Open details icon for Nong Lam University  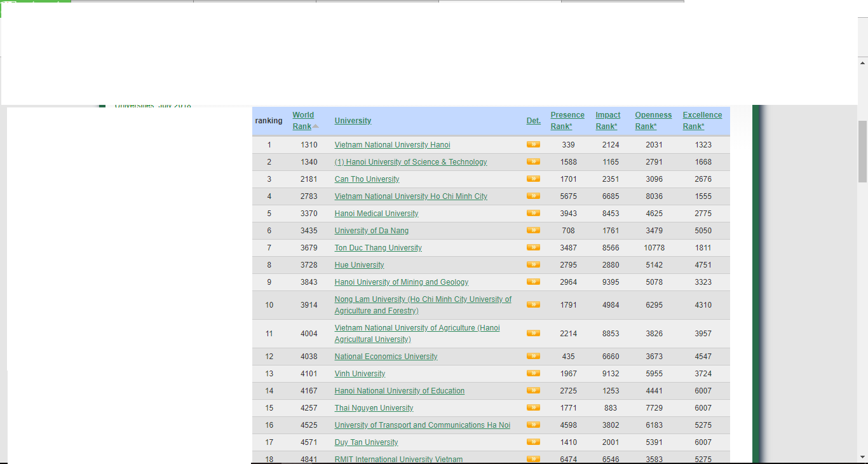pyautogui.click(x=533, y=304)
